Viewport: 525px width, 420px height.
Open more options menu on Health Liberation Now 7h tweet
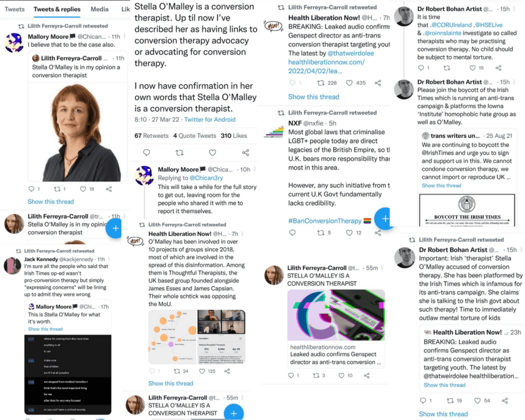click(243, 234)
